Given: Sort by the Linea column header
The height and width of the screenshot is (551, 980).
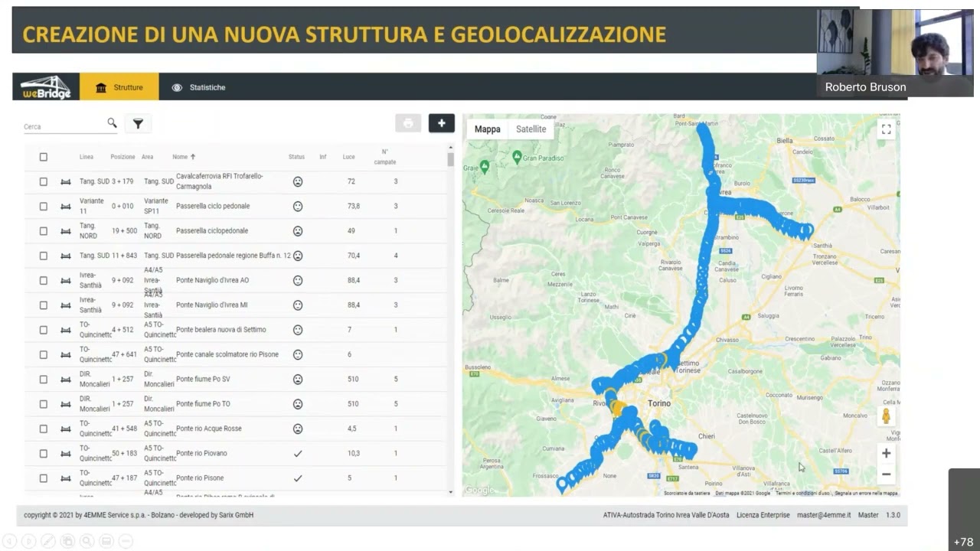Looking at the screenshot, I should pos(87,157).
